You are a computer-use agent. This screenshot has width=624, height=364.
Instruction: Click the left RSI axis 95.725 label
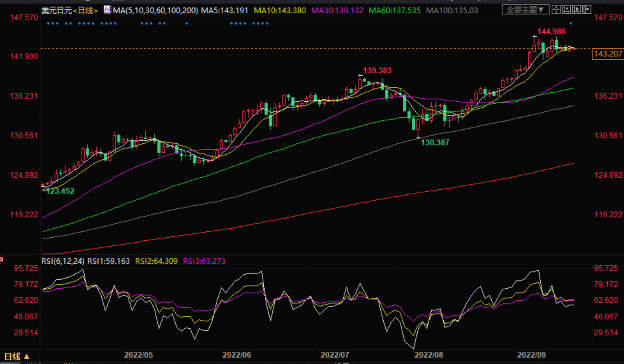[x=26, y=268]
